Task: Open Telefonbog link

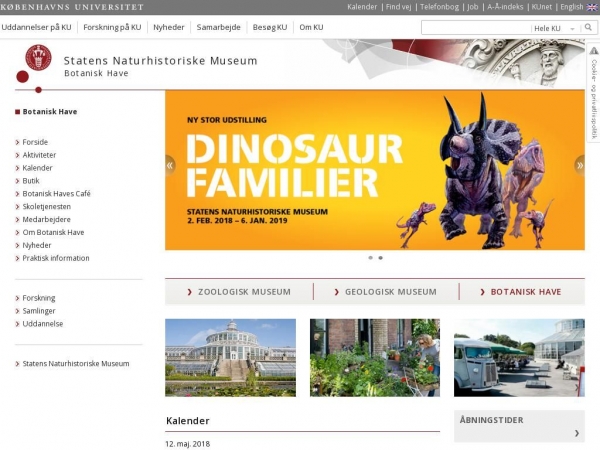Action: point(439,7)
